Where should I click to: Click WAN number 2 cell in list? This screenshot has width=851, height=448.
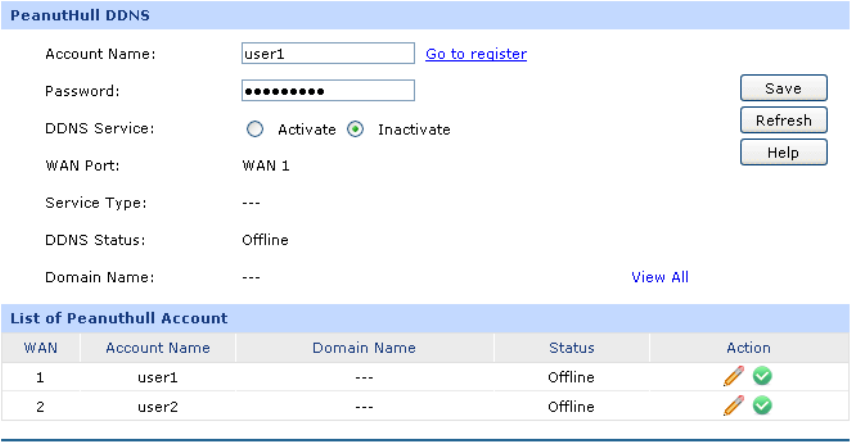[40, 407]
